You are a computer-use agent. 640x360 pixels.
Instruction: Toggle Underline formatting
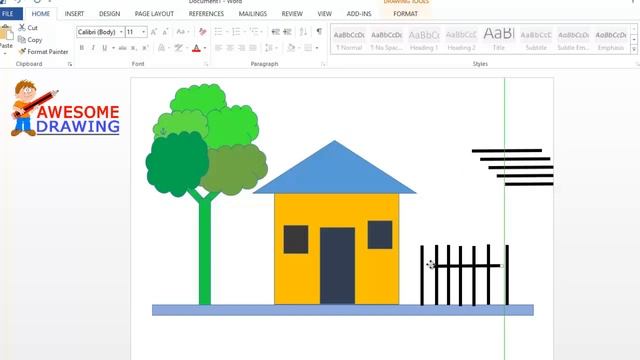104,48
